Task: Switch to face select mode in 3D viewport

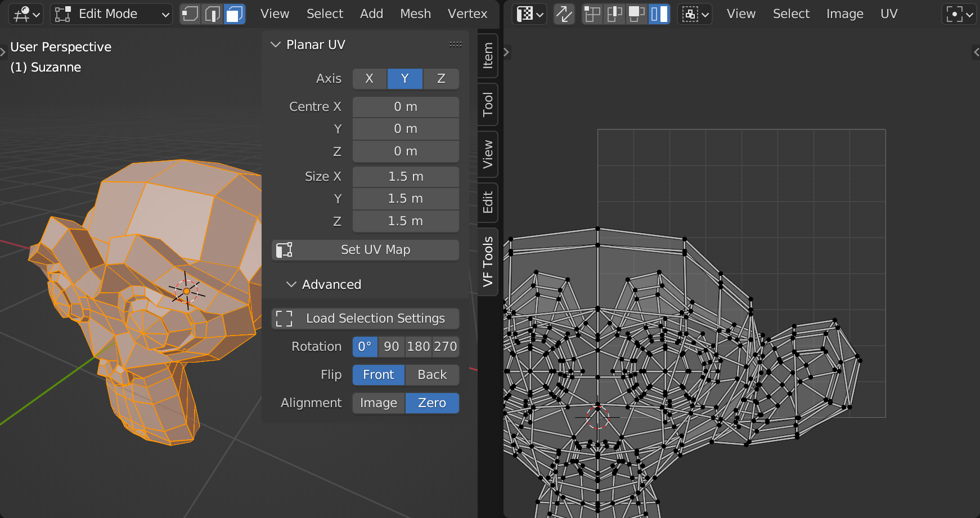Action: (x=234, y=14)
